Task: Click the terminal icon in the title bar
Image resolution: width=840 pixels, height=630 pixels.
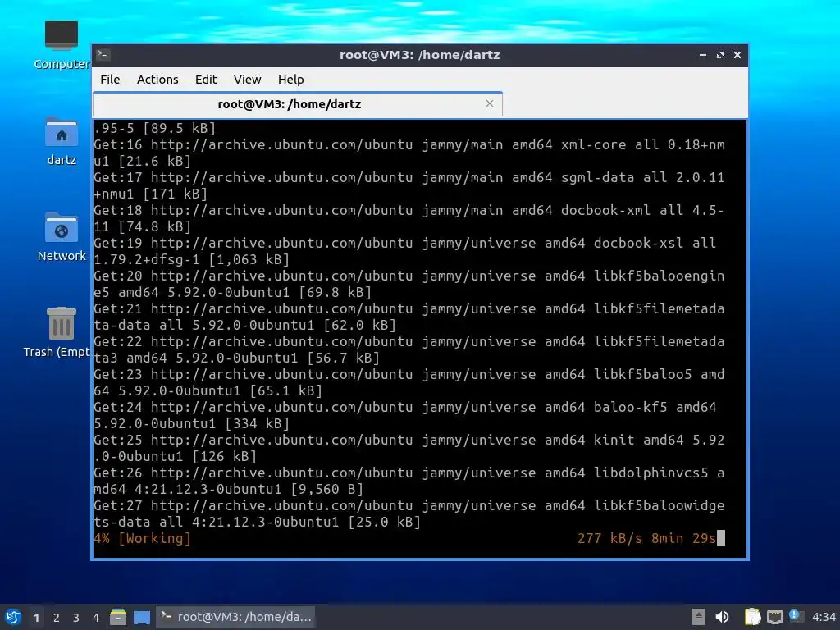Action: tap(103, 54)
